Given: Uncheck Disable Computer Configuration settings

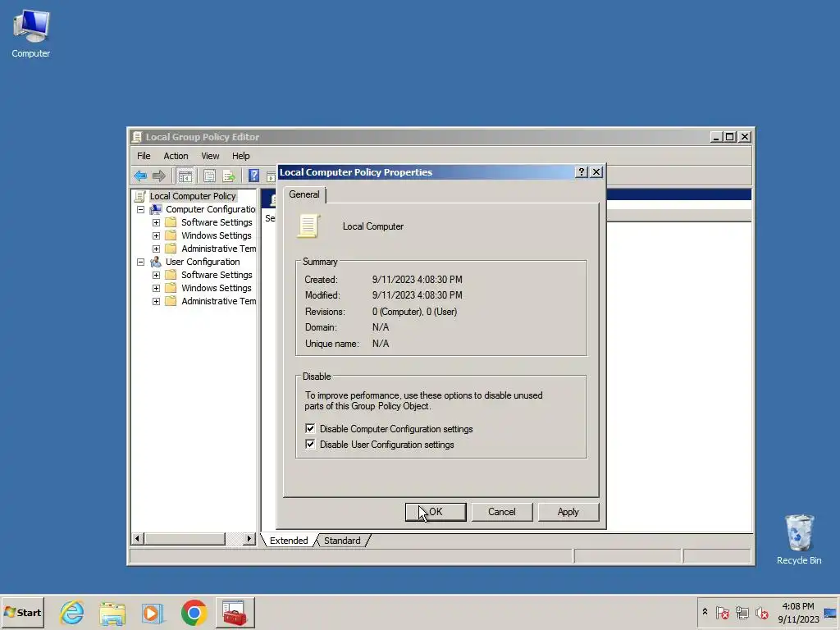Looking at the screenshot, I should point(310,428).
